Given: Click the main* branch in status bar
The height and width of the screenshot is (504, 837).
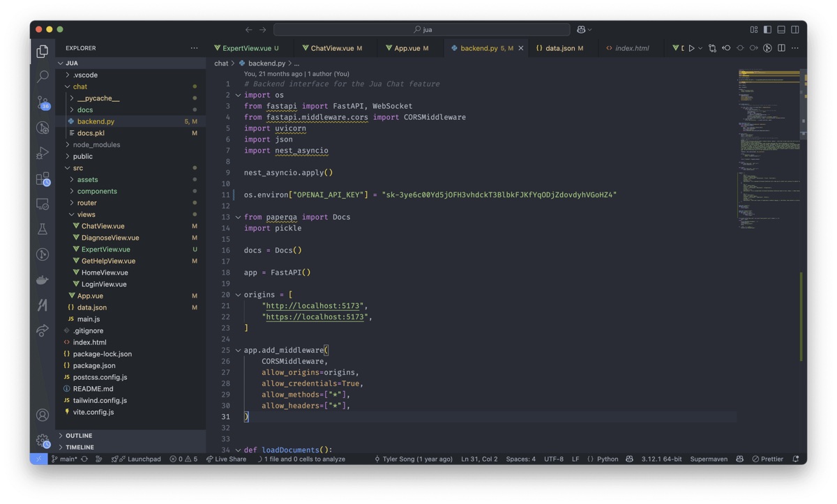Looking at the screenshot, I should coord(64,459).
